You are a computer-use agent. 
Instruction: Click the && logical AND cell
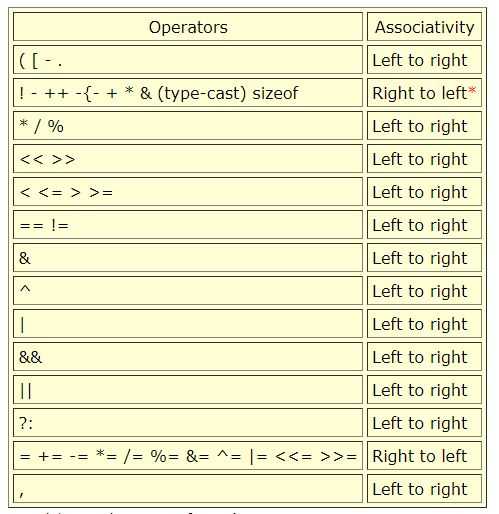tap(188, 357)
